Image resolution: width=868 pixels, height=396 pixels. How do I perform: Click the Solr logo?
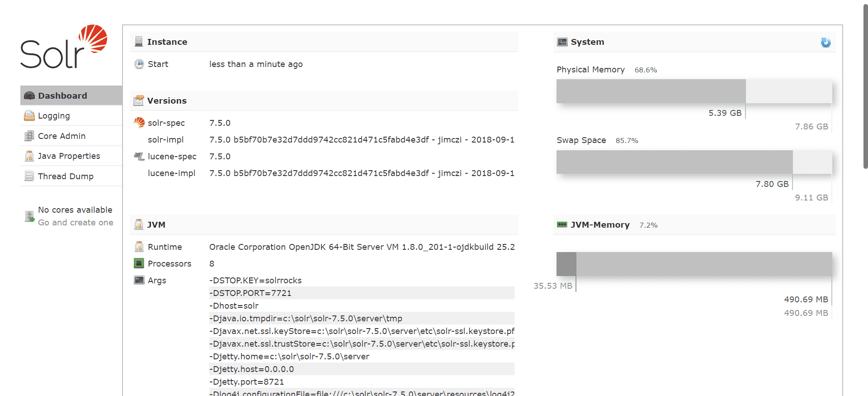click(64, 47)
